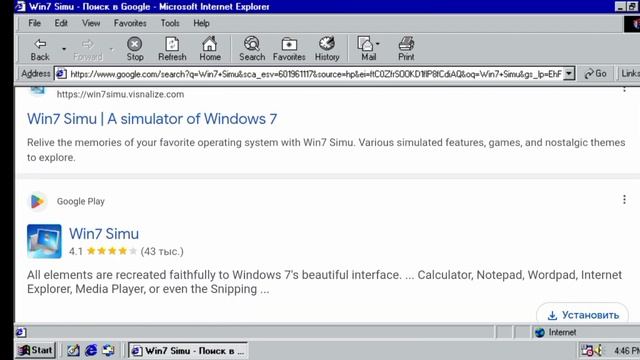Open the Win7 Simu simulator of Windows 7 link
Image resolution: width=640 pixels, height=360 pixels.
tap(152, 119)
